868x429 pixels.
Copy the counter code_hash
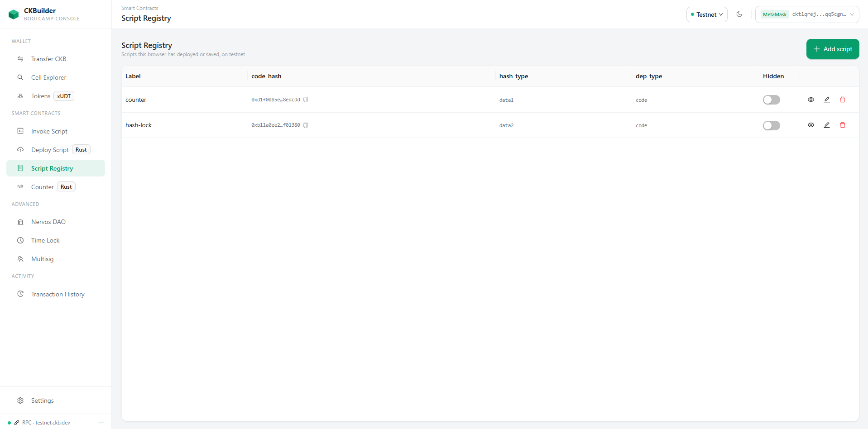click(306, 100)
